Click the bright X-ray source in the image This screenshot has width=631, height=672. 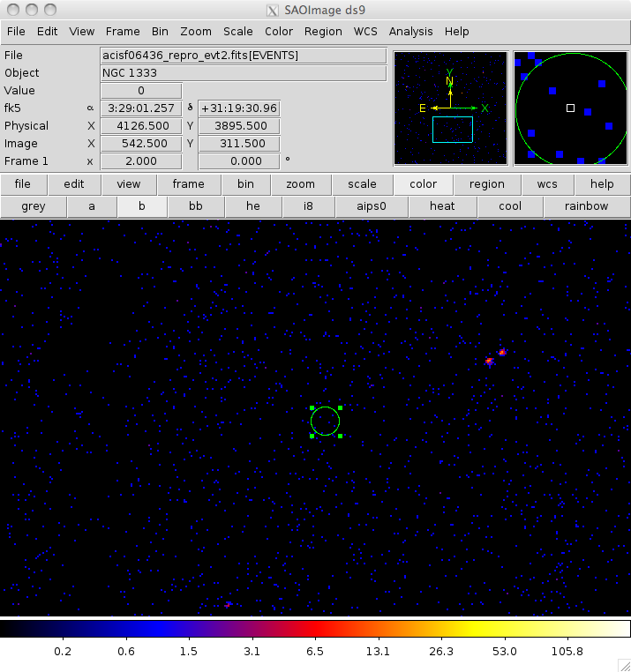(x=489, y=361)
